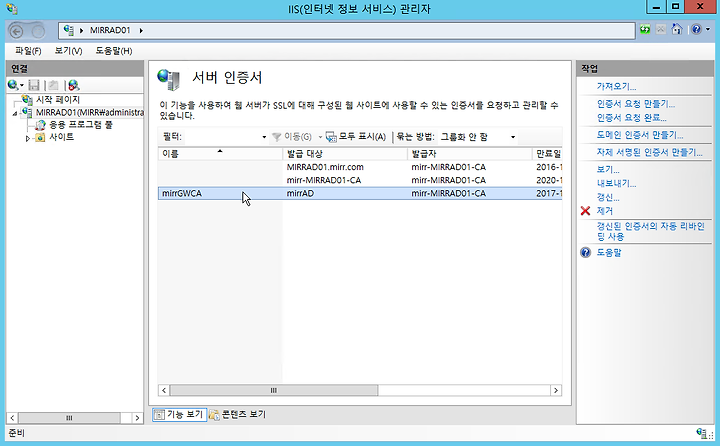Click certificate list horizontal scrollbar thumb
Image resolution: width=720 pixels, height=446 pixels.
click(274, 390)
